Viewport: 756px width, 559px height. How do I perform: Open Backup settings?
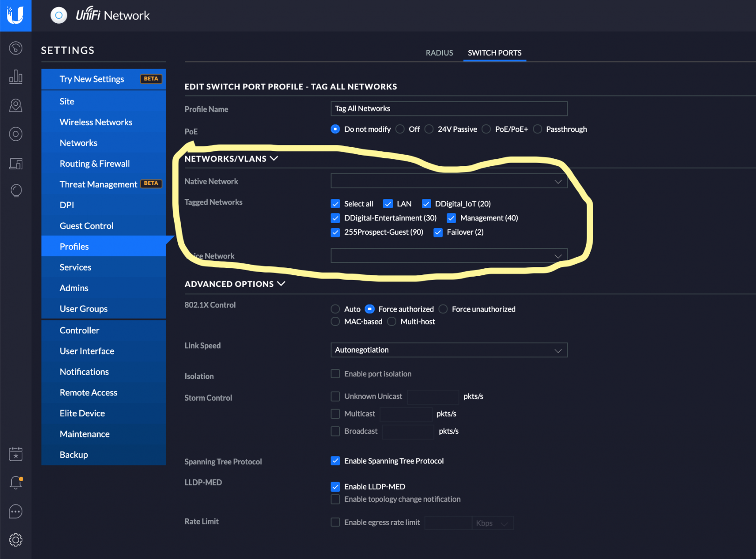pos(103,455)
